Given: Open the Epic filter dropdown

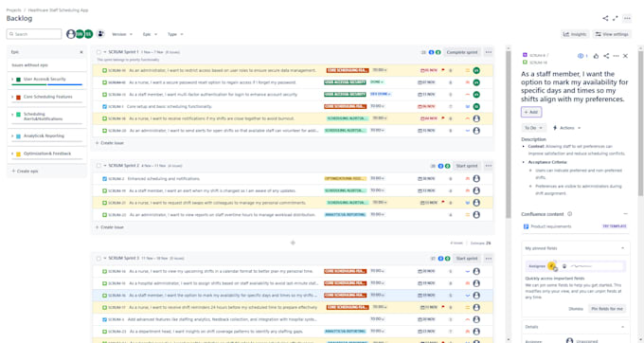Looking at the screenshot, I should (x=150, y=34).
